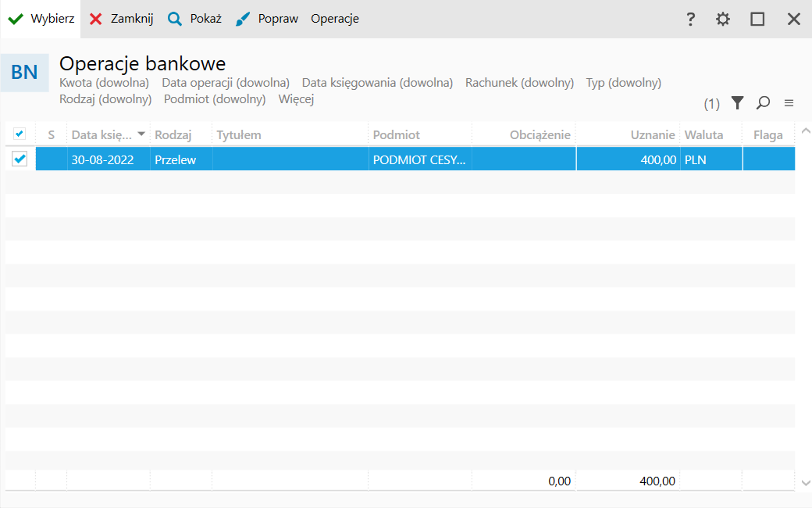Sort by the Podmiot column header

420,134
